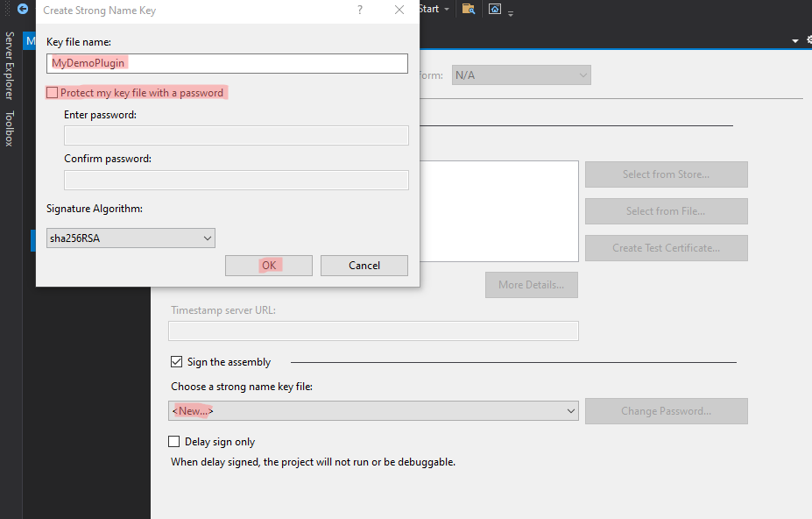Focus the Key file name field showing MyDemoPlugin

[x=226, y=63]
